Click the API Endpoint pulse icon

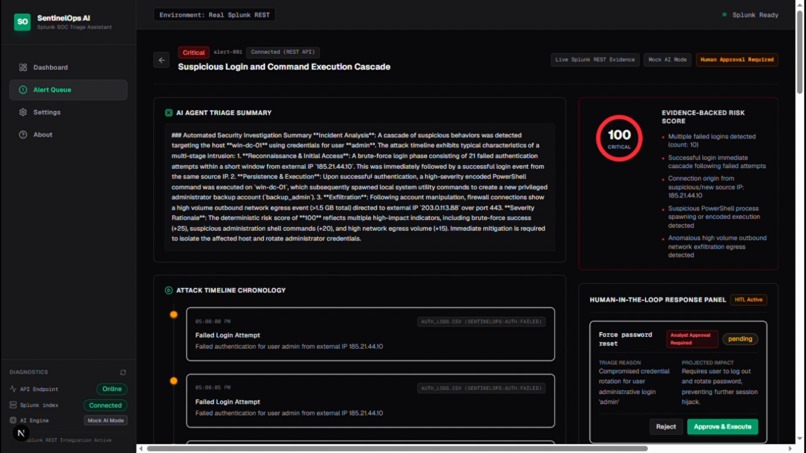pyautogui.click(x=13, y=389)
